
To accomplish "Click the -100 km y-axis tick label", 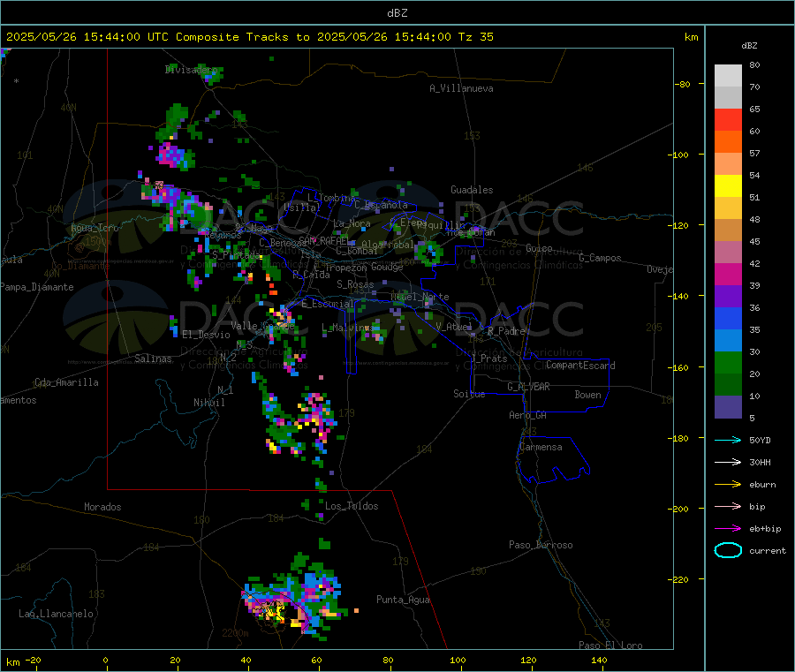I will 679,155.
